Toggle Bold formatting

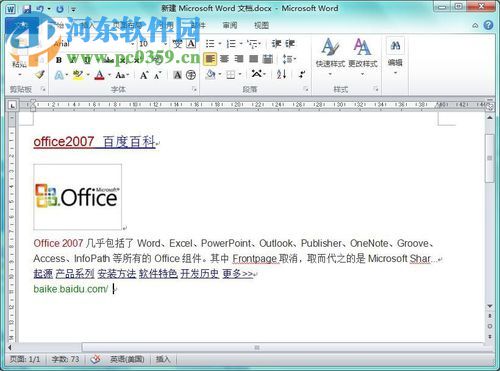click(59, 60)
